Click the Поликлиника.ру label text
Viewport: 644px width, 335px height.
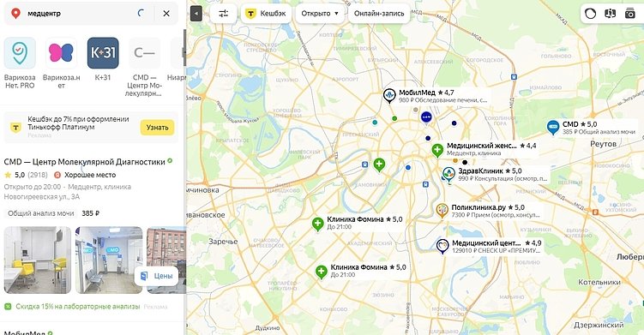pos(478,207)
